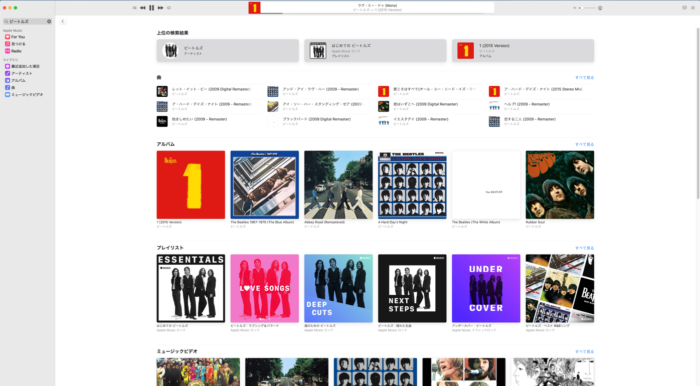700x386 pixels.
Task: Open the Love Songs playlist
Action: (x=265, y=288)
